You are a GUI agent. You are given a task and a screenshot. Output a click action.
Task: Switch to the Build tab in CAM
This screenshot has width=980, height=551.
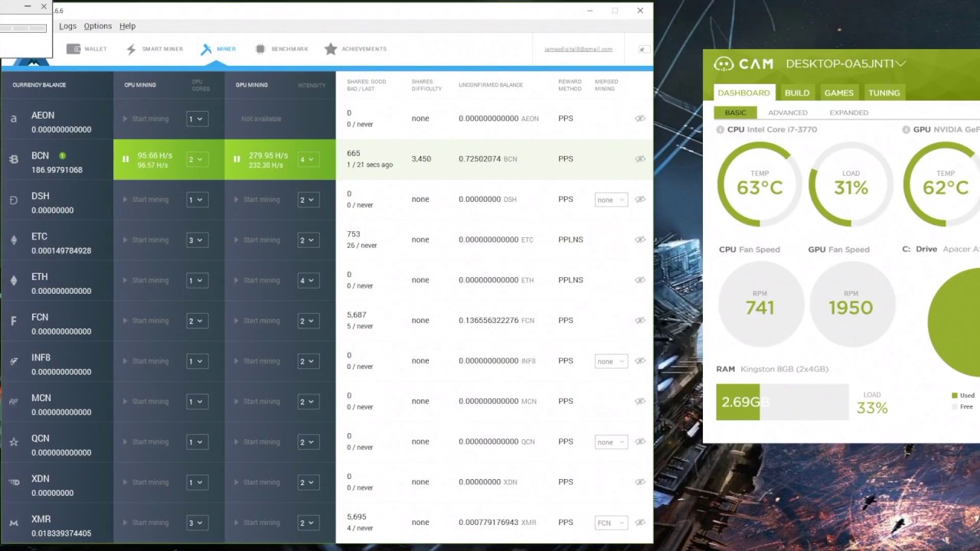click(x=797, y=93)
